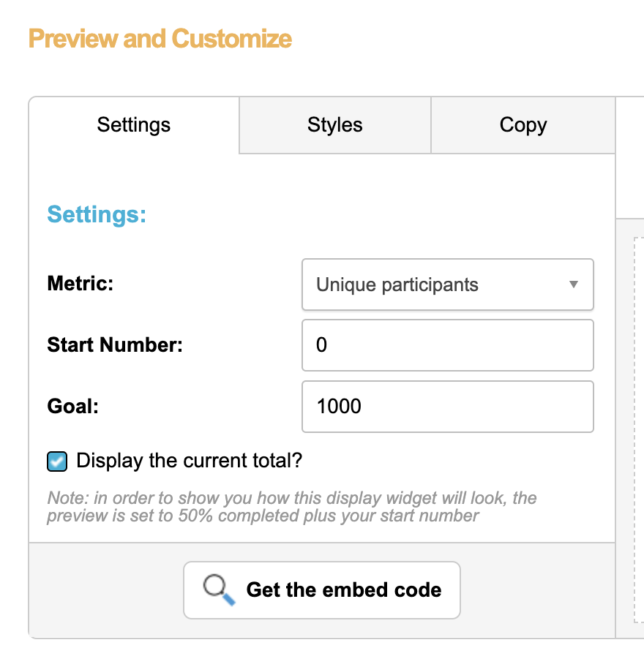644x667 pixels.
Task: Click the blue Settings: section heading
Action: [97, 214]
